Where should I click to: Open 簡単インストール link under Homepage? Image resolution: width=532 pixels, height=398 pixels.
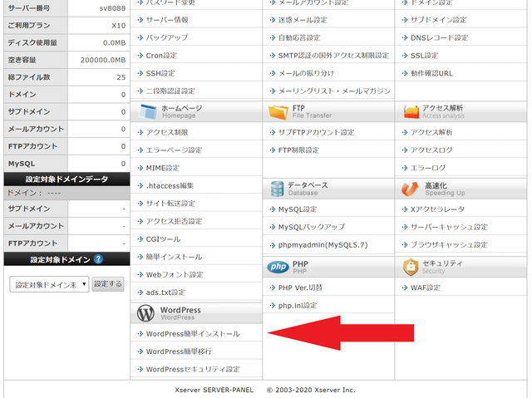click(x=174, y=257)
